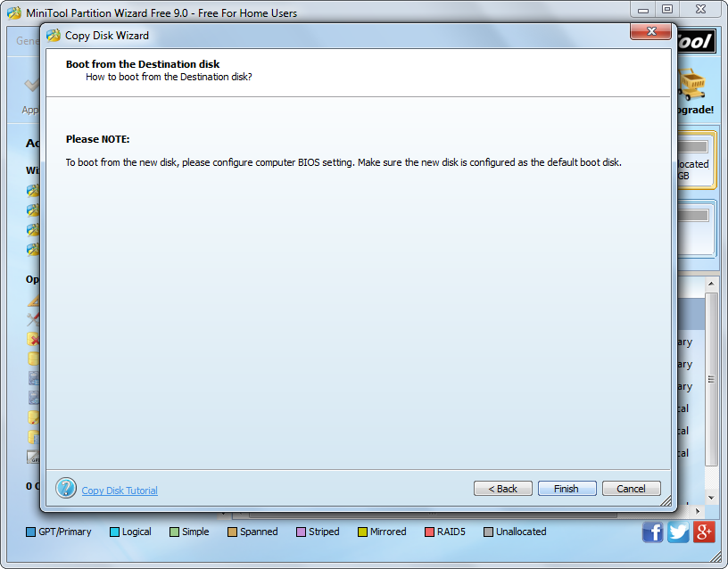Click the RAID5 red legend swatch
The width and height of the screenshot is (728, 569).
point(429,532)
